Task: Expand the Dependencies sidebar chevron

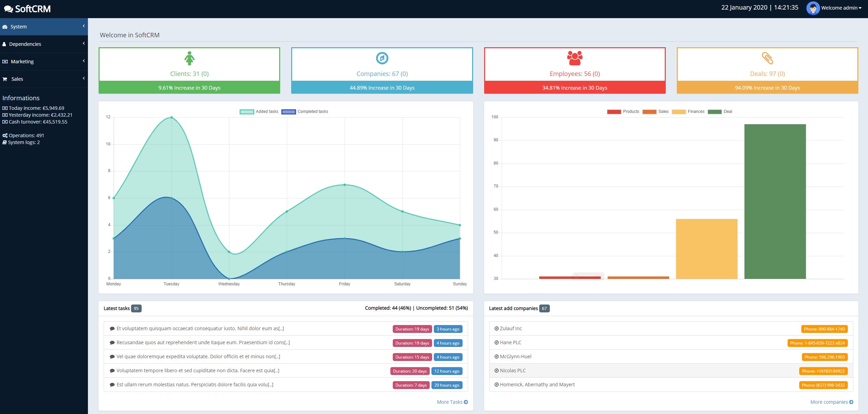Action: [83, 43]
